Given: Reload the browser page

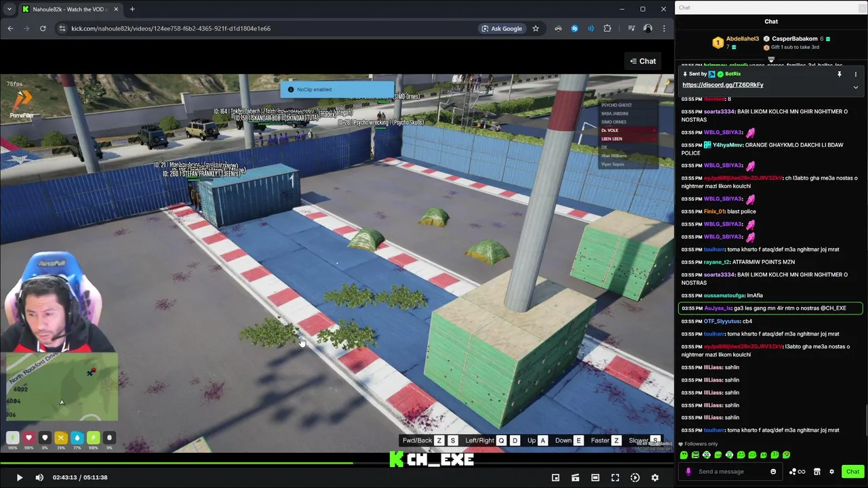Looking at the screenshot, I should coord(43,28).
